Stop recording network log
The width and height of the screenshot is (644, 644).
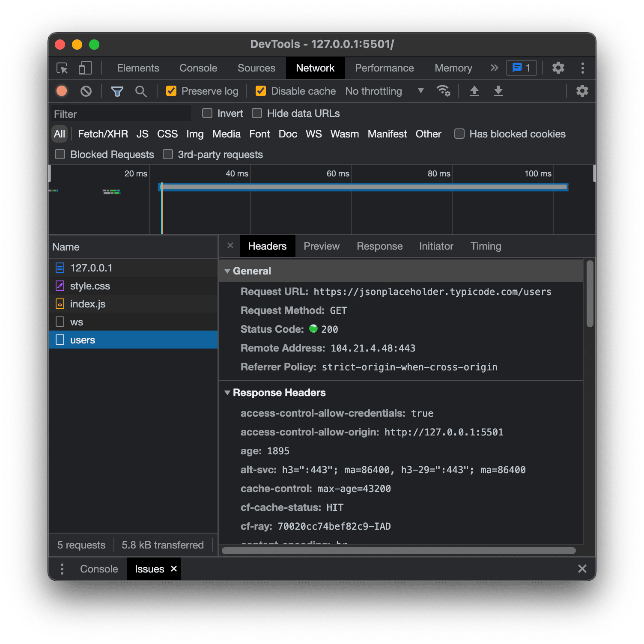click(62, 91)
